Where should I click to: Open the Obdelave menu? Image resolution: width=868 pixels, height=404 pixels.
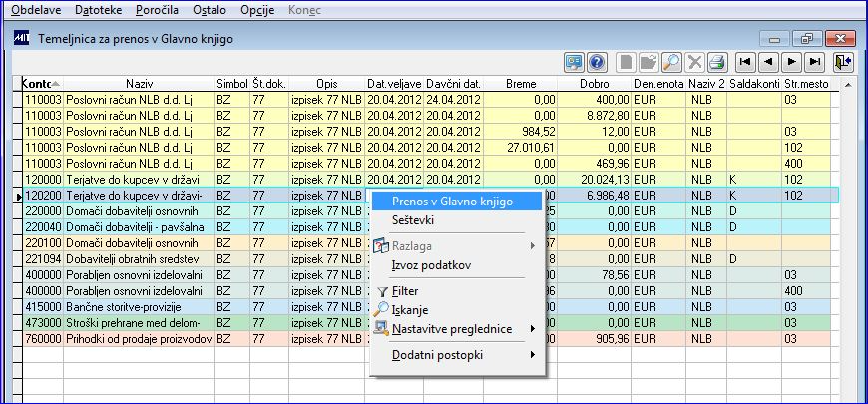coord(37,10)
